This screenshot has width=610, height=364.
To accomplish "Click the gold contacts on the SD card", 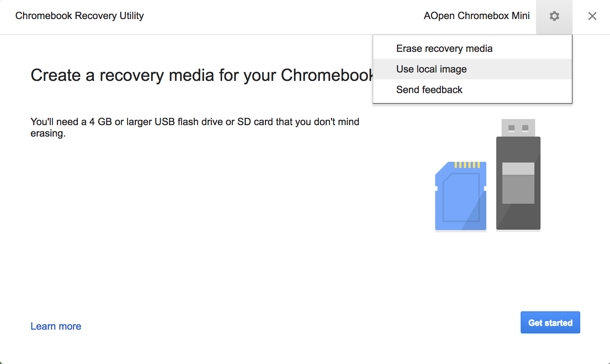I will tap(467, 165).
